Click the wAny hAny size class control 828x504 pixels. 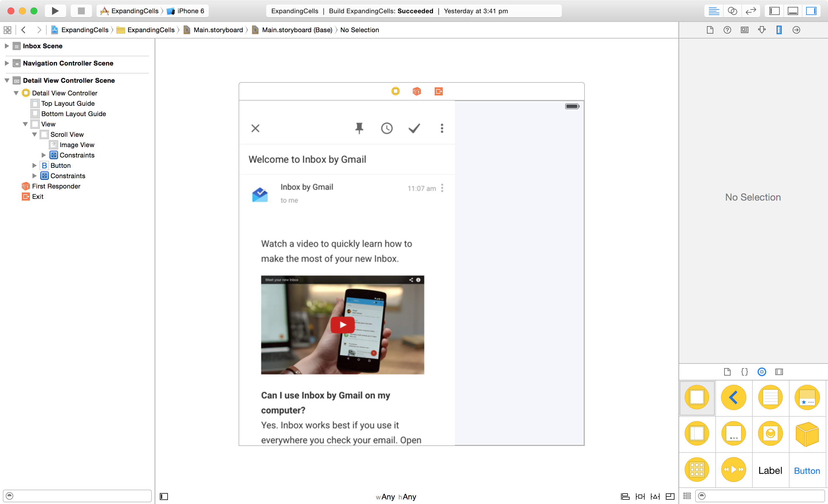[396, 496]
